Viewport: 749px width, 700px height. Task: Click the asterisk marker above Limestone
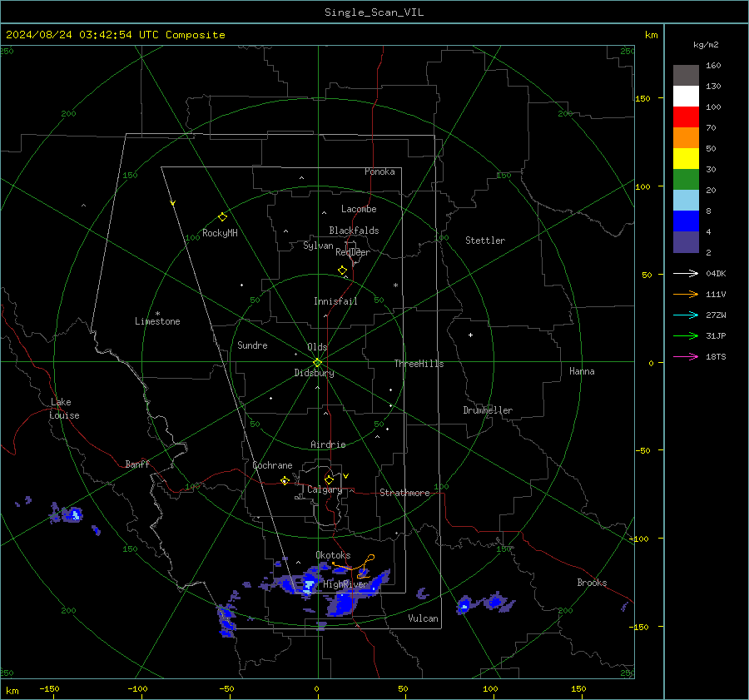[x=157, y=314]
